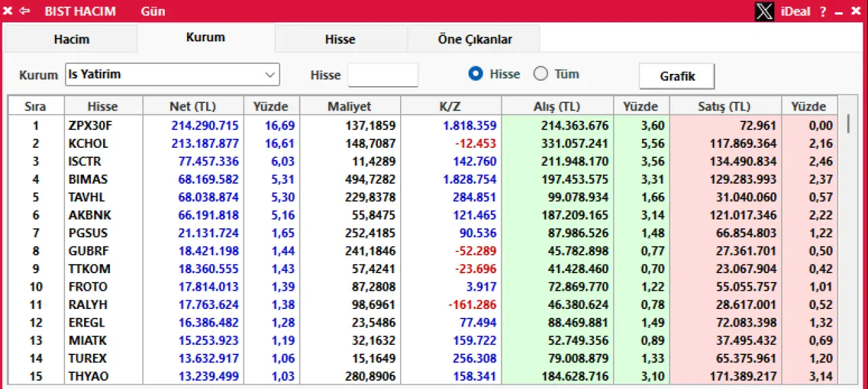Select the TTKOM stock row
868x389 pixels.
tap(422, 269)
